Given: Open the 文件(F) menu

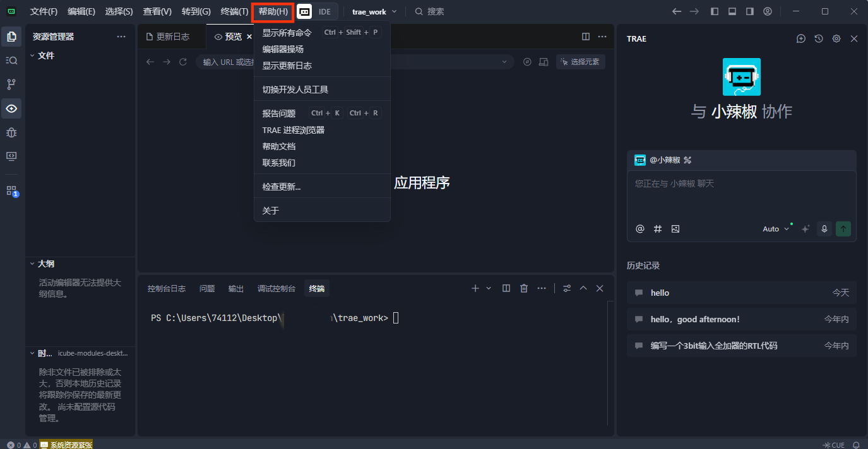Looking at the screenshot, I should (44, 11).
